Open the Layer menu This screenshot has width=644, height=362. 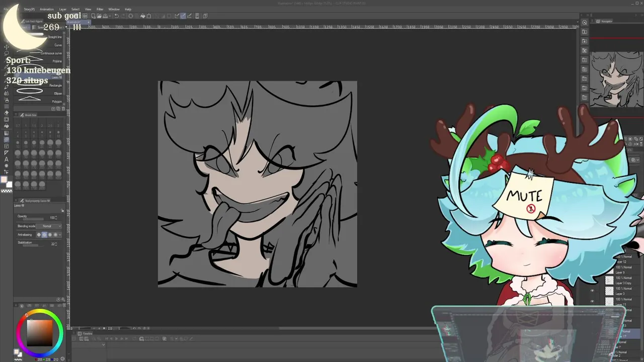coord(63,9)
